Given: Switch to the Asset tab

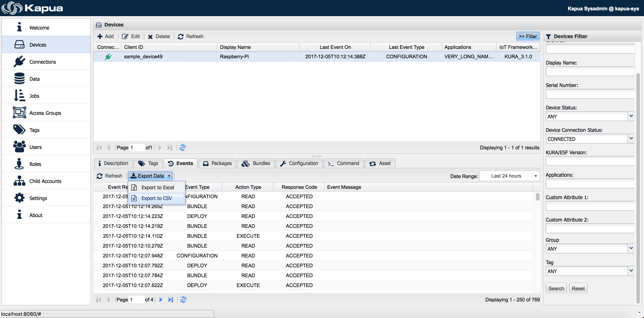Looking at the screenshot, I should (380, 163).
